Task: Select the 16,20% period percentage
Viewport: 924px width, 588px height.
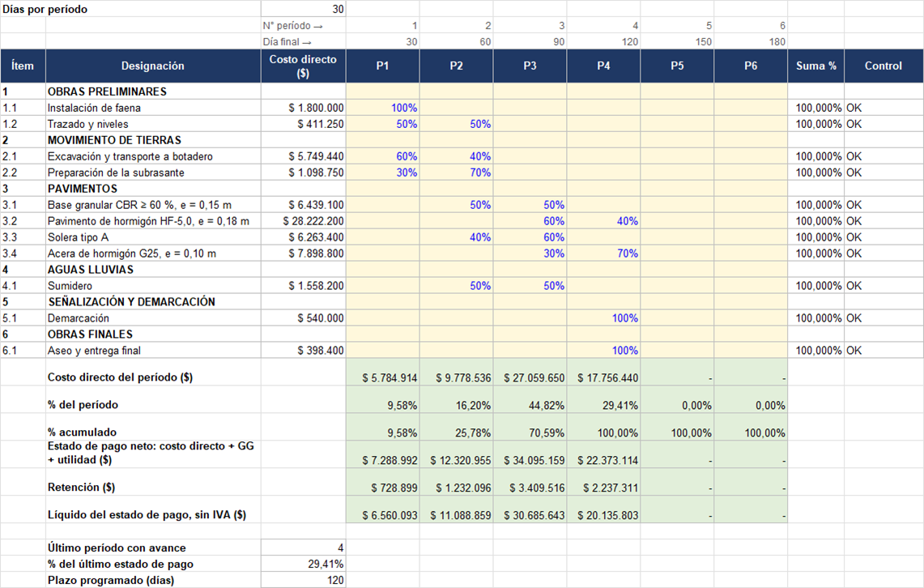Action: 456,399
